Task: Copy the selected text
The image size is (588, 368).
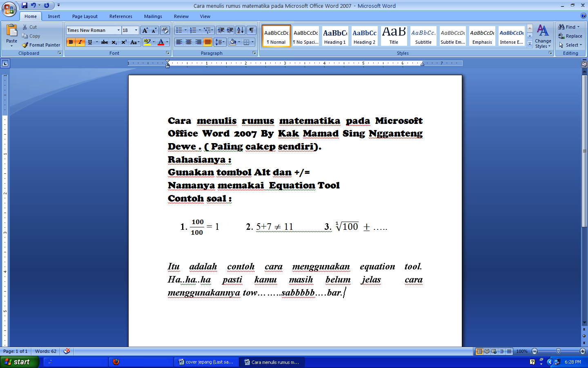Action: [x=31, y=36]
